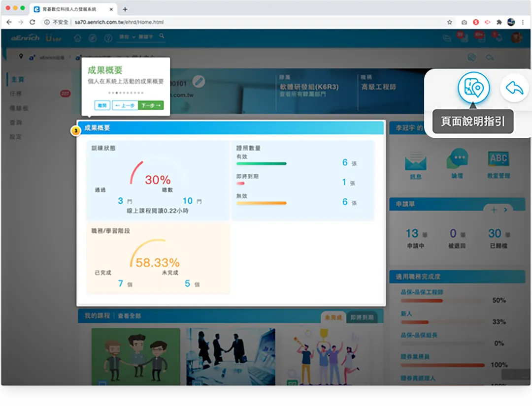Click a progress dot in the tour popup navigation
This screenshot has height=406, width=532.
(x=117, y=92)
